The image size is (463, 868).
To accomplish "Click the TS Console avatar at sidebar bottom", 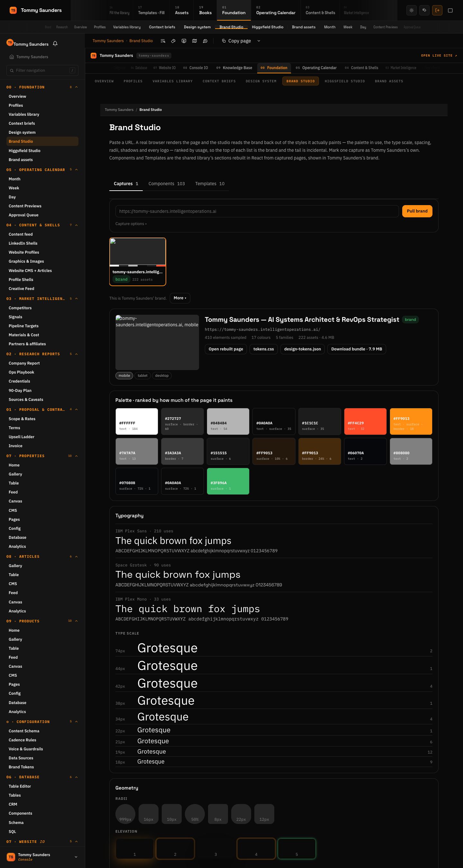I will (x=11, y=857).
